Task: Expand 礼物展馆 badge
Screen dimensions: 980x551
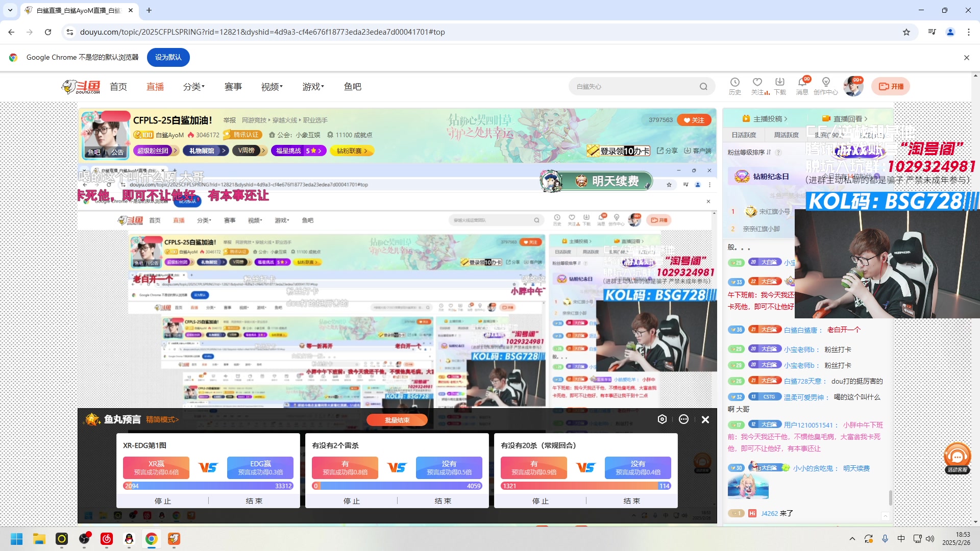Action: click(x=206, y=151)
